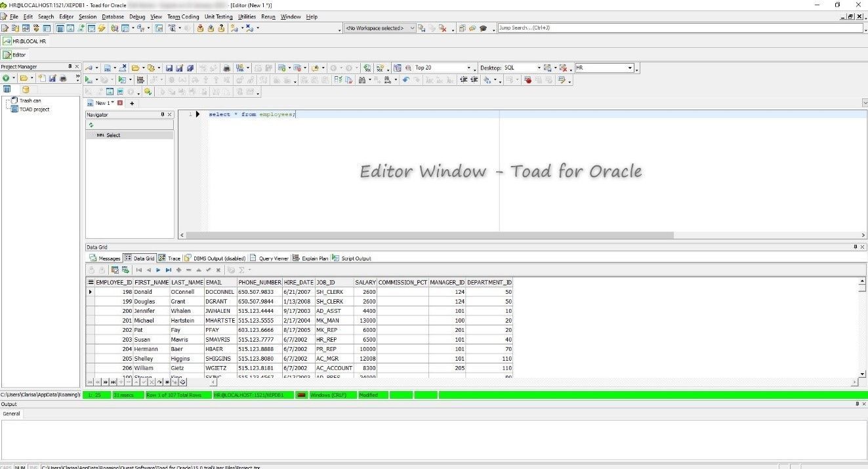Click the DEPARTMENT_ID column header
The image size is (868, 469).
tap(489, 282)
